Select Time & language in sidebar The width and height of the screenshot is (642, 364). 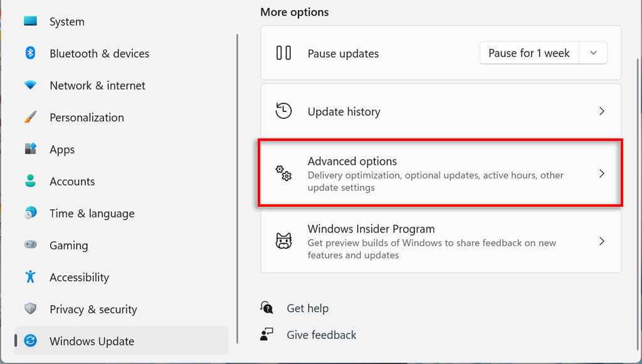(x=92, y=213)
